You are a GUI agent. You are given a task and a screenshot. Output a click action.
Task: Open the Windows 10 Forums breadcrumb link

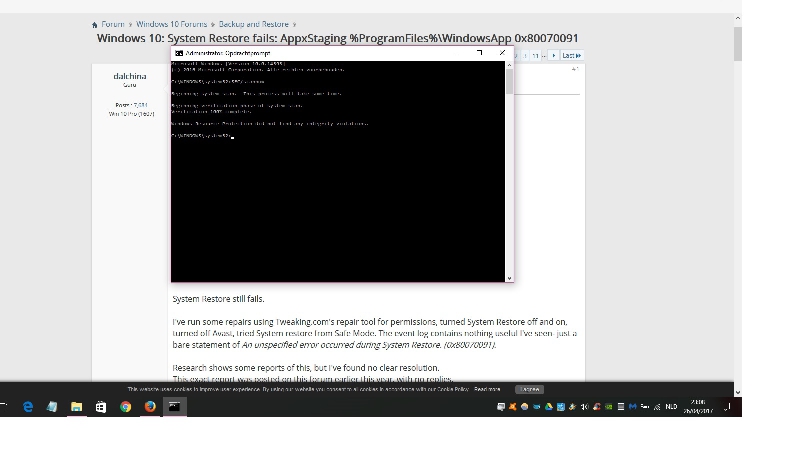click(171, 24)
